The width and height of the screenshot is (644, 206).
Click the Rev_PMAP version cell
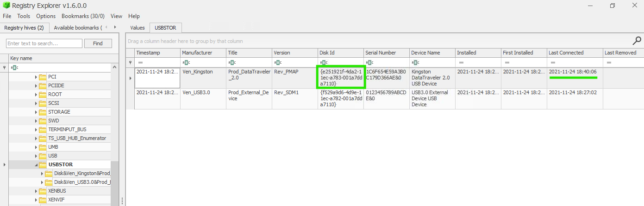(x=294, y=78)
